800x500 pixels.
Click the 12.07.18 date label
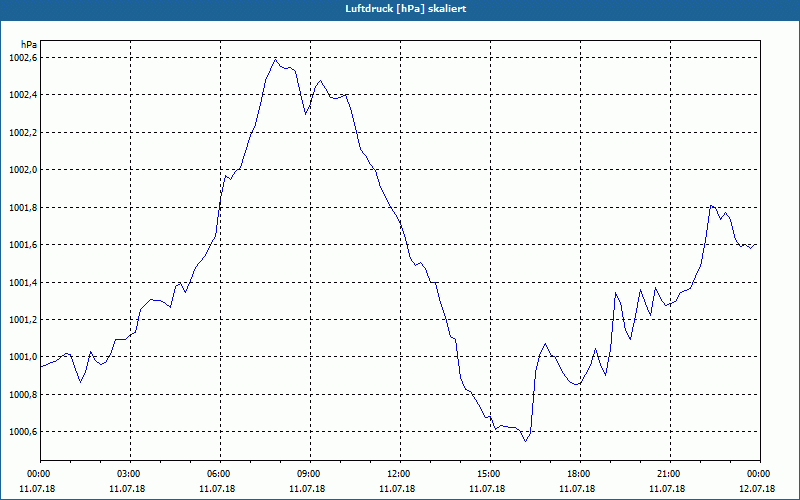coord(758,489)
